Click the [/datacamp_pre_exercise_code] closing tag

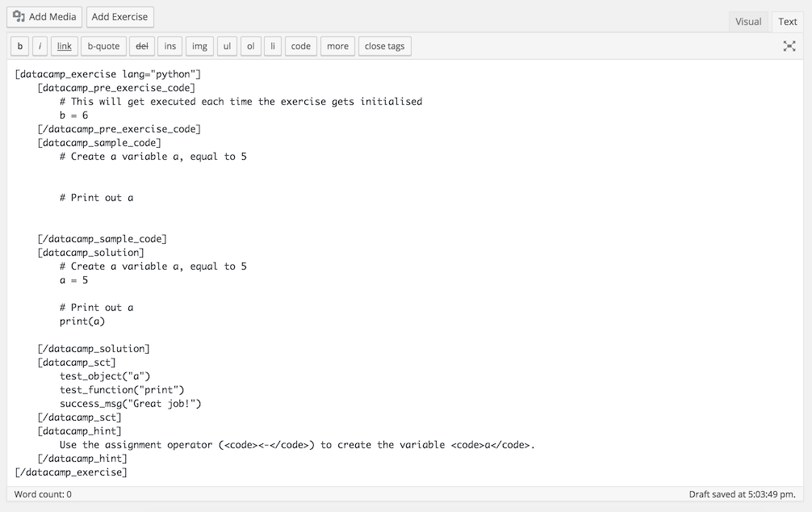(119, 129)
